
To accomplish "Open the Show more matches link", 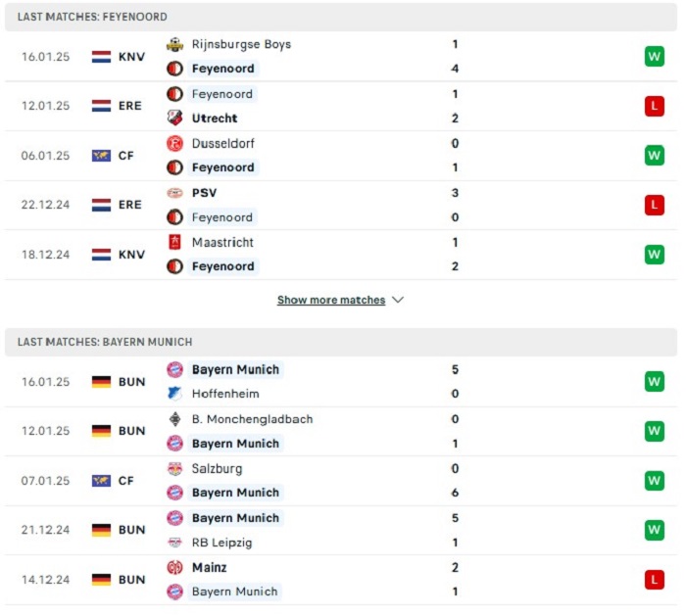I will 331,300.
